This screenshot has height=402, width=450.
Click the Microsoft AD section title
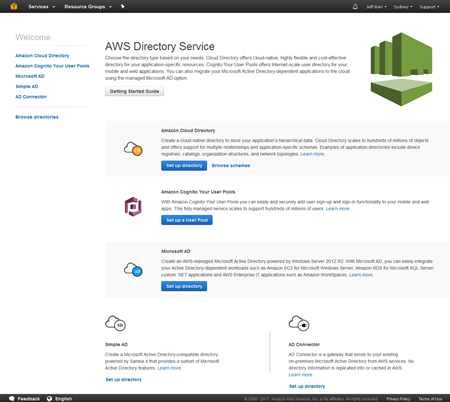pos(176,251)
